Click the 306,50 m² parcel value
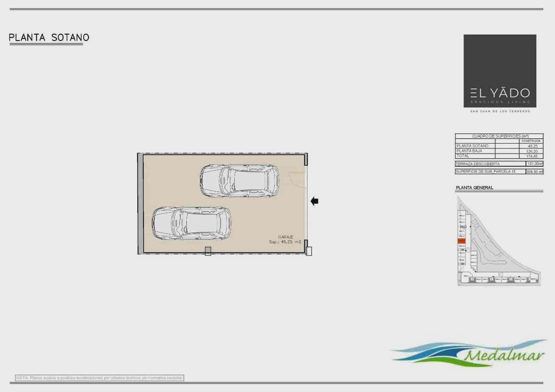Viewport: 555px width, 392px height. (x=535, y=172)
